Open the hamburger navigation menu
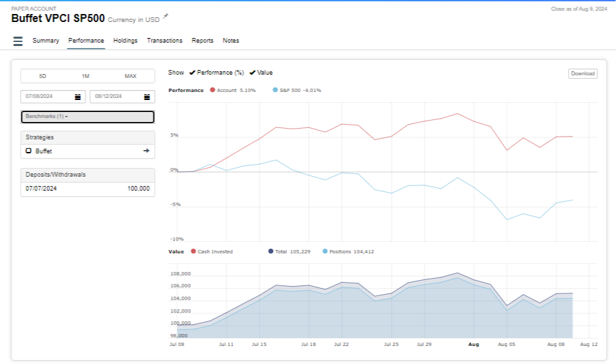Screen dimensions: 616x364 (x=18, y=41)
